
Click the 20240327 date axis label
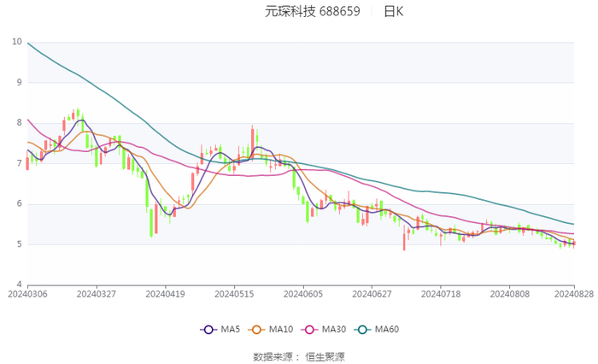(x=96, y=294)
